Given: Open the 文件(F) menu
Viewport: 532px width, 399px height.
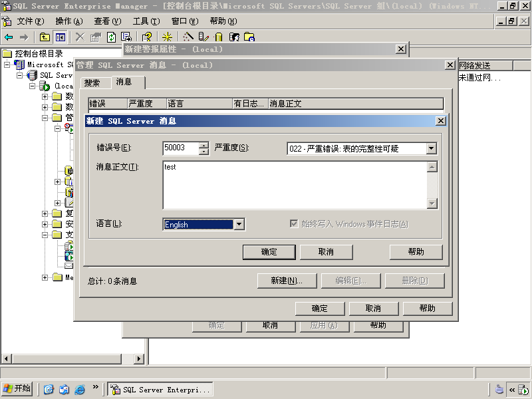Looking at the screenshot, I should [x=30, y=21].
